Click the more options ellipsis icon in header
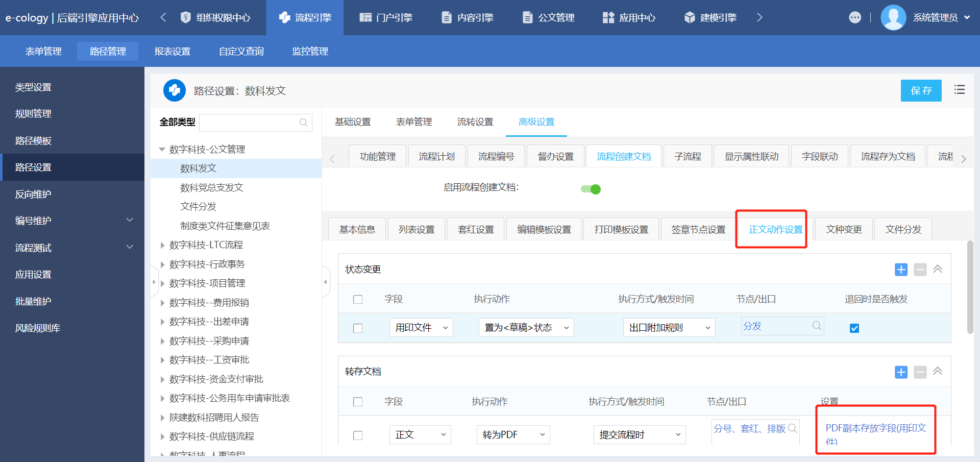980x462 pixels. [x=855, y=17]
